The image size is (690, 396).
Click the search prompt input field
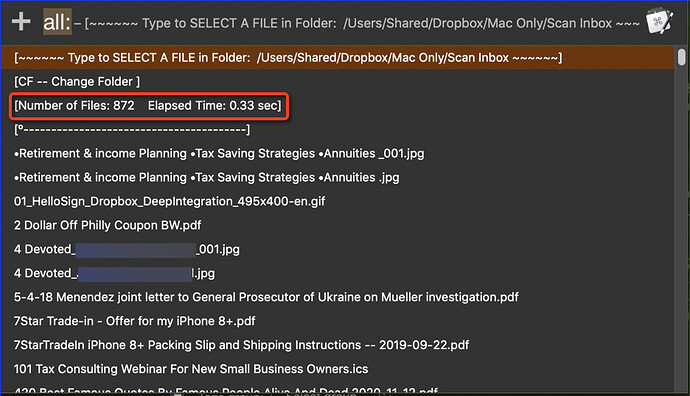[357, 23]
